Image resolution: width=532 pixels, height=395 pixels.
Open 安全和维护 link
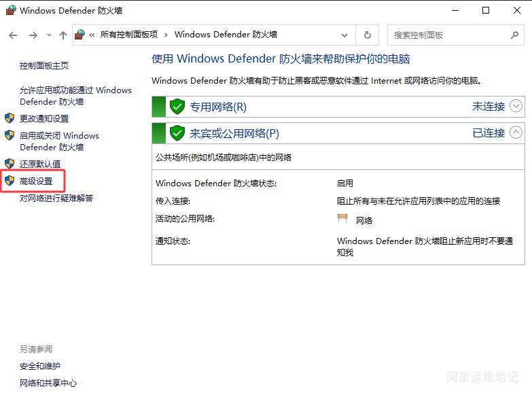40,366
